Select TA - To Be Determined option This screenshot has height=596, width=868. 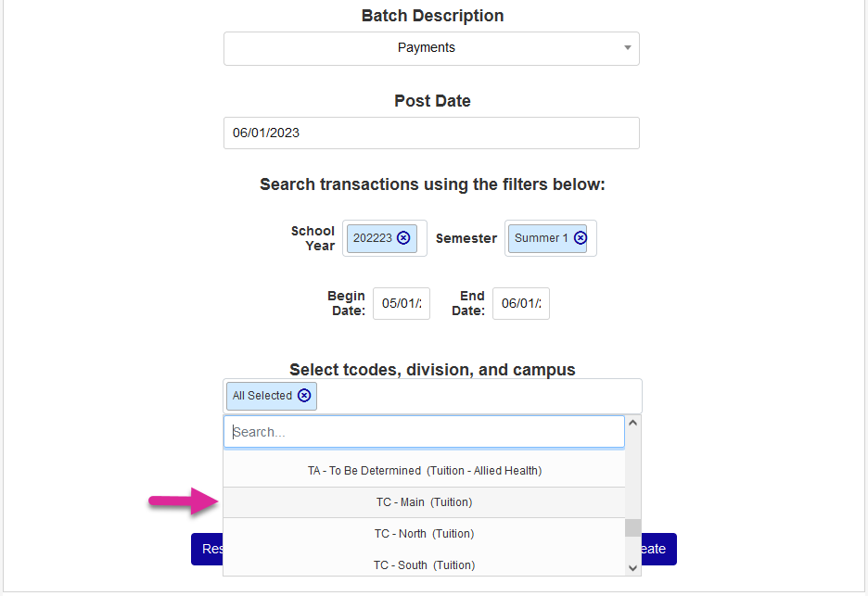424,471
